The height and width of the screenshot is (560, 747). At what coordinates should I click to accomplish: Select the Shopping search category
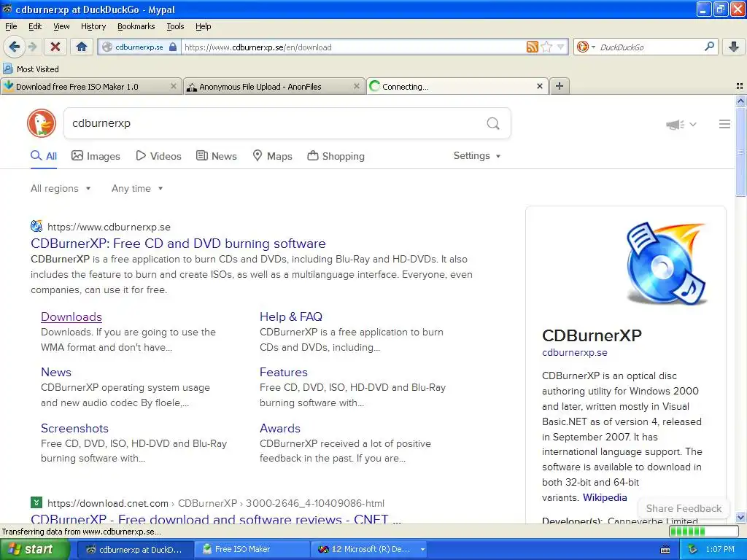[x=336, y=156]
